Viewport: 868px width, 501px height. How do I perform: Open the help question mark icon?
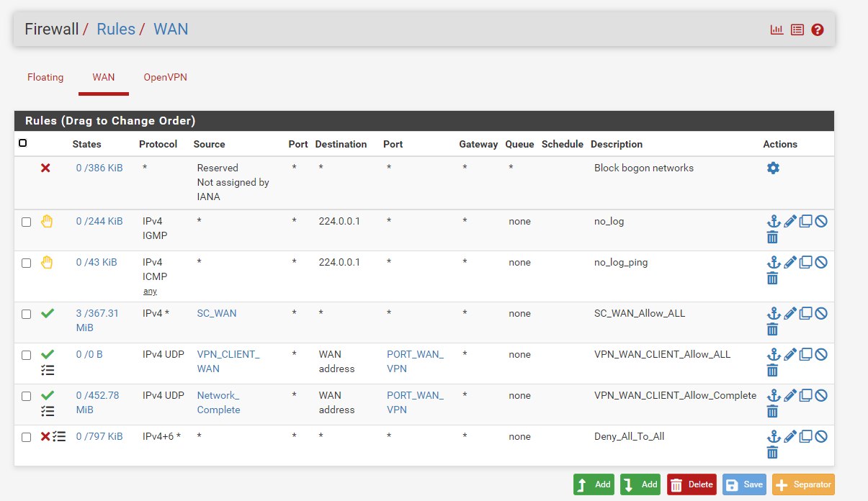click(818, 30)
